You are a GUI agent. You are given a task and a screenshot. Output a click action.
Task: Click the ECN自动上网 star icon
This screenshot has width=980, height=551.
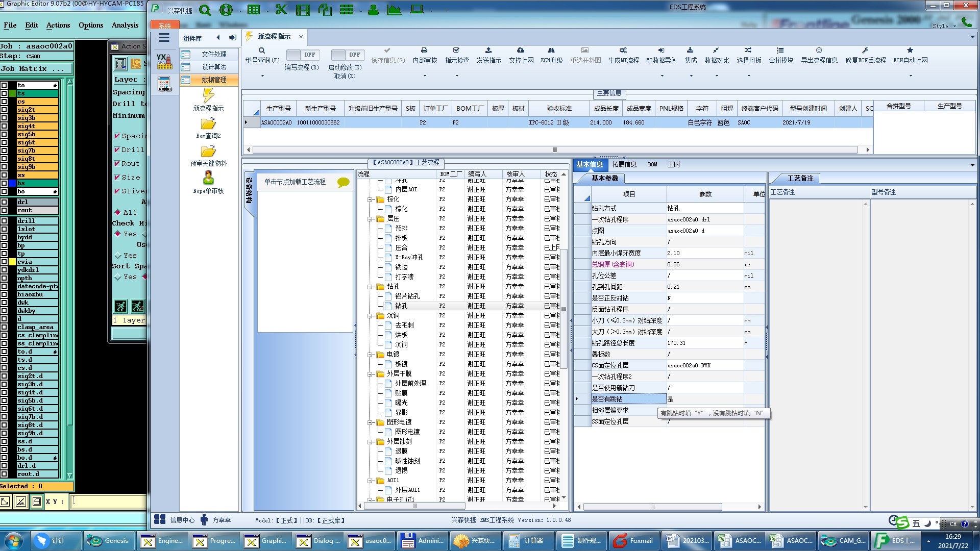tap(910, 51)
